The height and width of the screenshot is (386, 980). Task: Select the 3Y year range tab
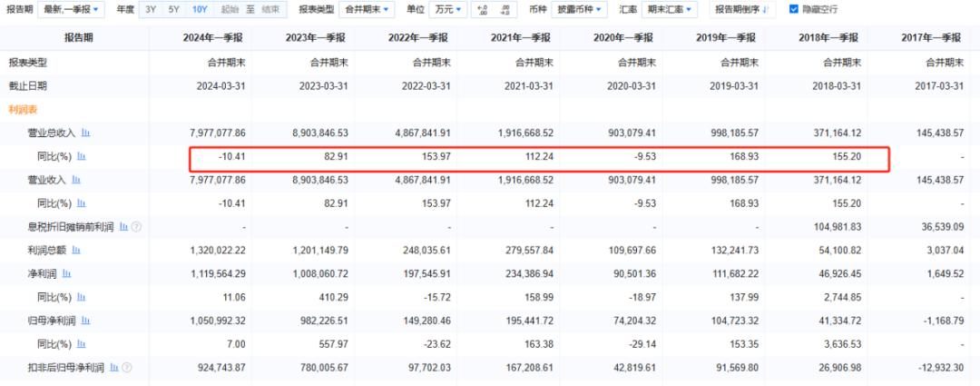pyautogui.click(x=151, y=9)
